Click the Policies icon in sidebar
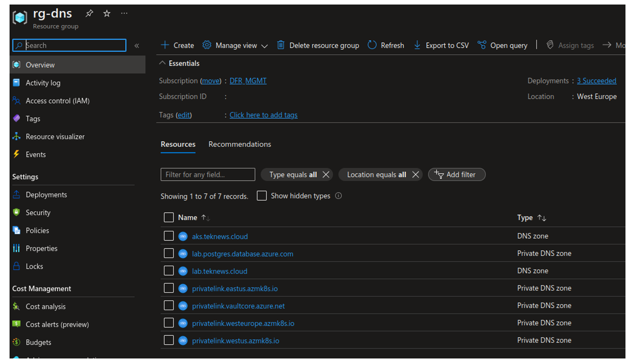The height and width of the screenshot is (364, 631). tap(17, 230)
